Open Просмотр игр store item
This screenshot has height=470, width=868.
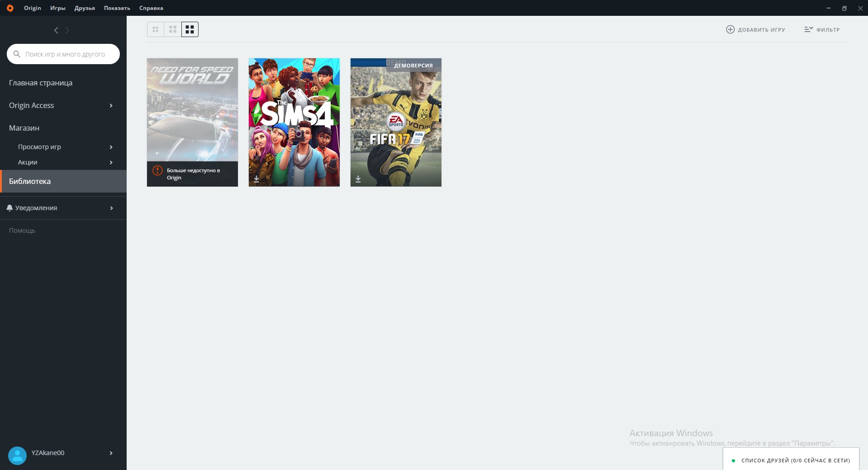click(x=39, y=147)
